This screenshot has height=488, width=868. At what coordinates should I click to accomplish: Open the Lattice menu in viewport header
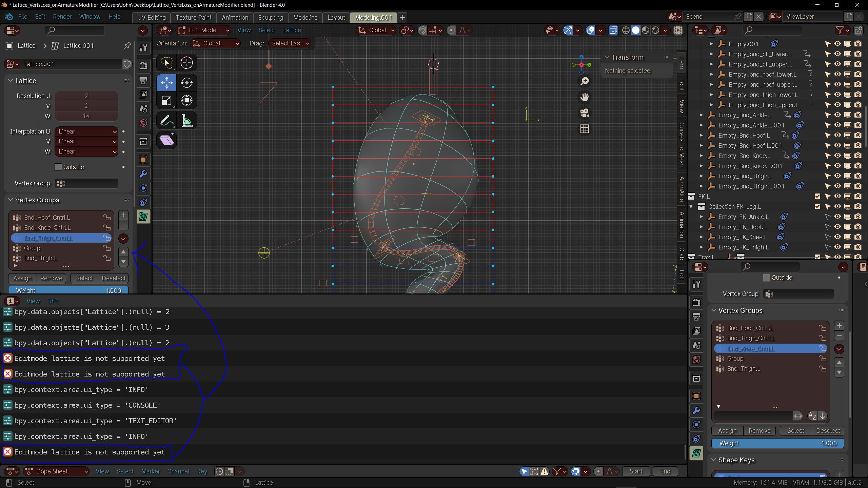click(x=292, y=30)
